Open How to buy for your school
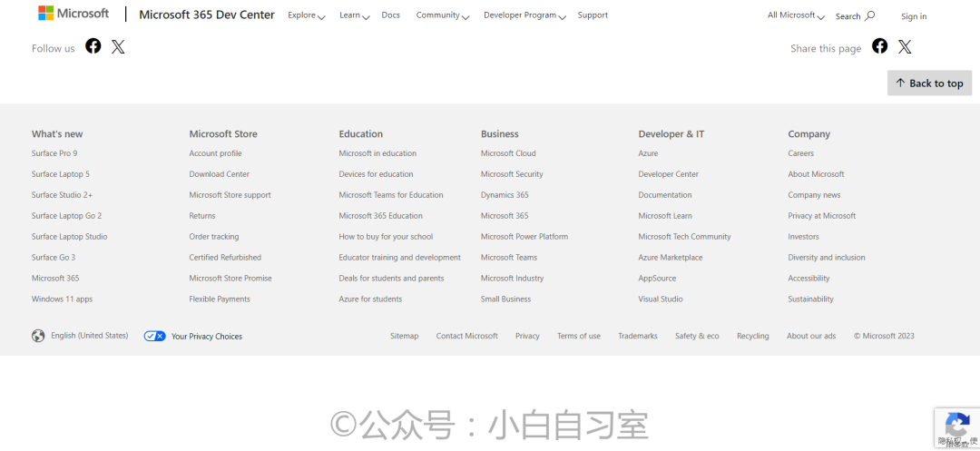The width and height of the screenshot is (980, 451). coord(386,237)
